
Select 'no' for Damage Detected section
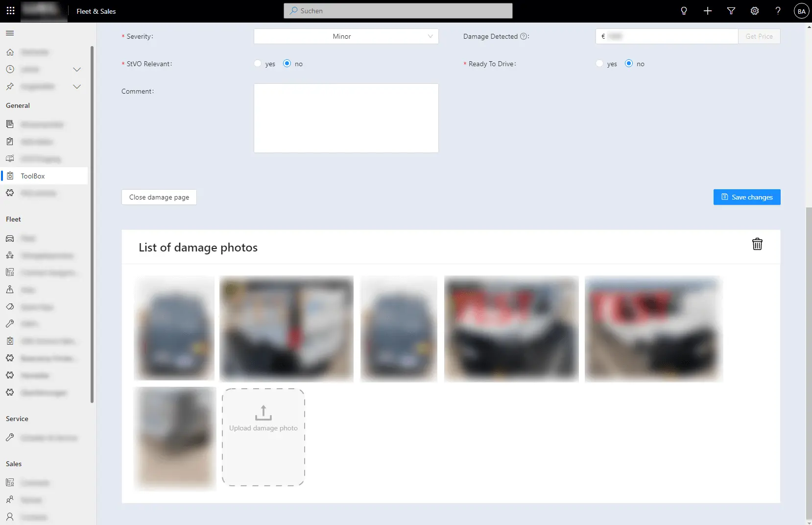[629, 64]
